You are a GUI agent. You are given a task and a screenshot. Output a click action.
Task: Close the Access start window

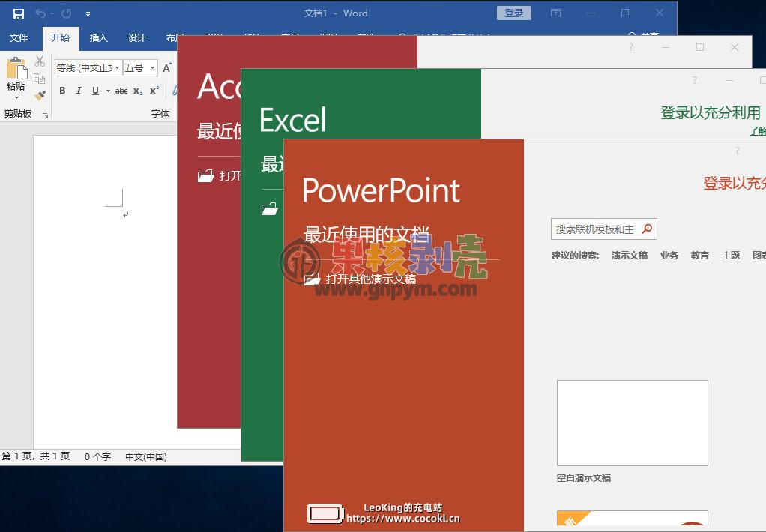735,47
